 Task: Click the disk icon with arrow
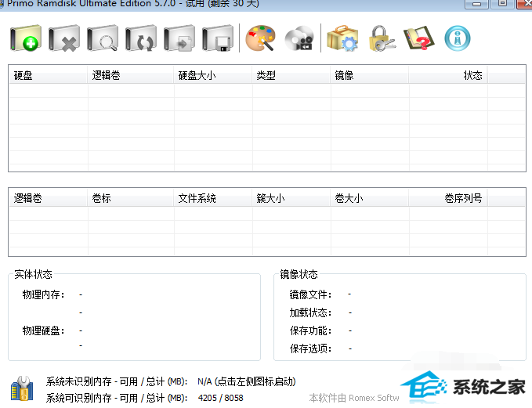click(x=179, y=38)
